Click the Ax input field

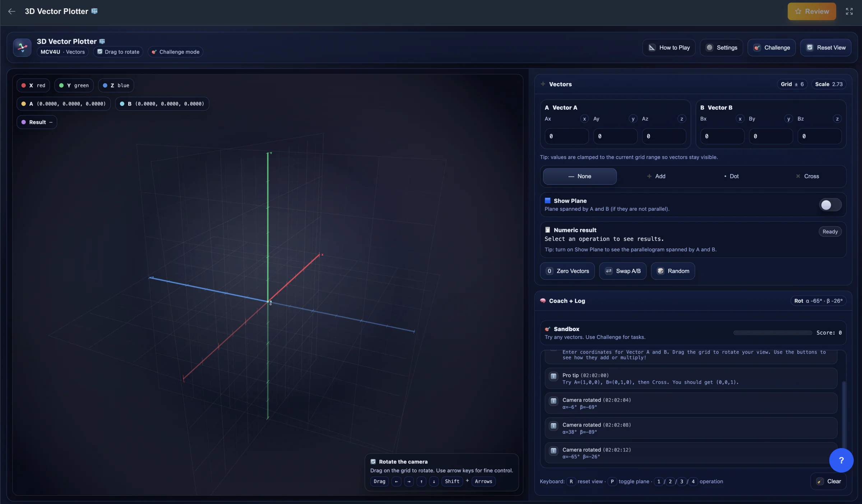(566, 136)
